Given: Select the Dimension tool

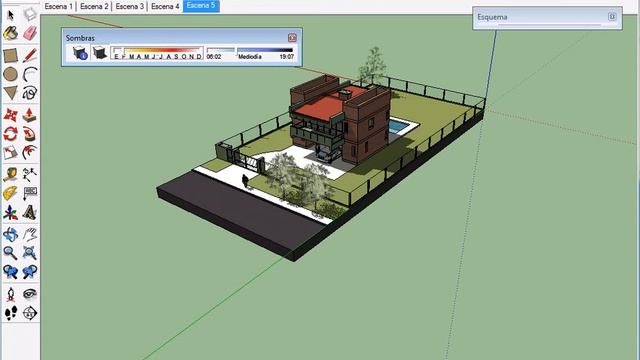Looking at the screenshot, I should coord(30,175).
